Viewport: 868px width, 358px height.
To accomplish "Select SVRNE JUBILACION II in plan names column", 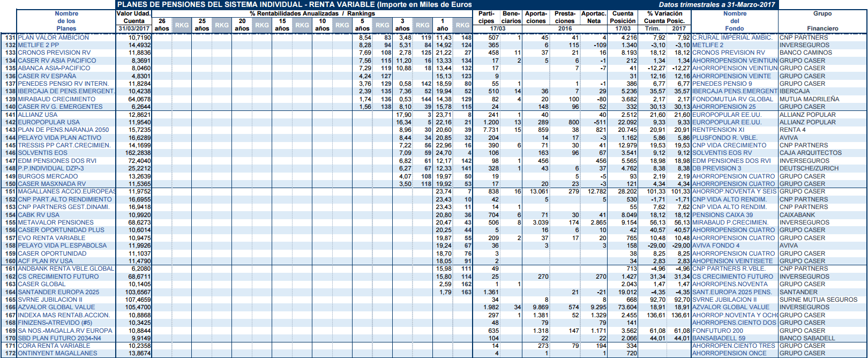I will tap(50, 300).
